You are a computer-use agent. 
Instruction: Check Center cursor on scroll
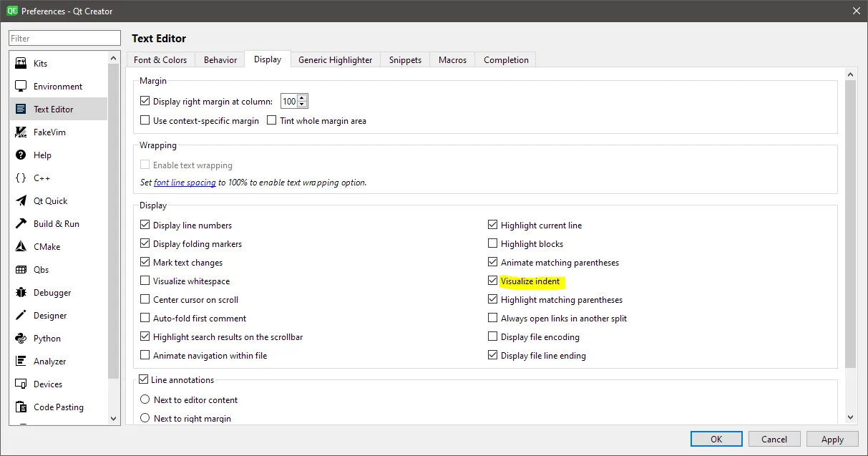point(145,299)
